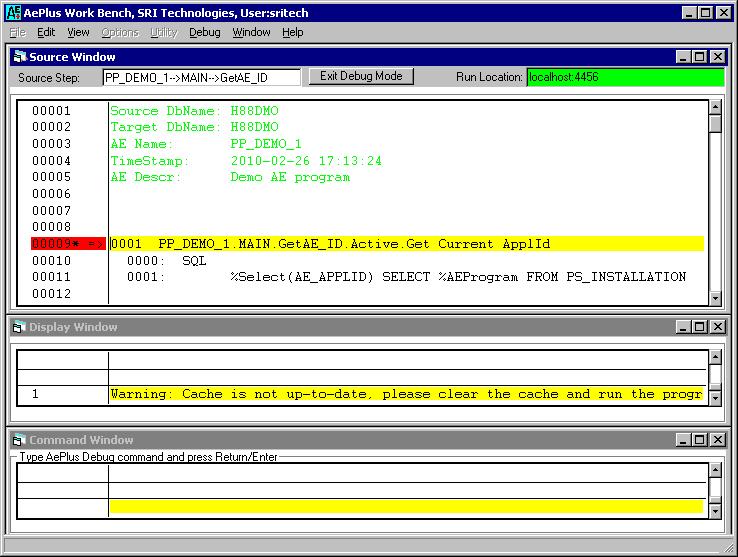Click the Display Window title icon
738x557 pixels.
[x=19, y=327]
